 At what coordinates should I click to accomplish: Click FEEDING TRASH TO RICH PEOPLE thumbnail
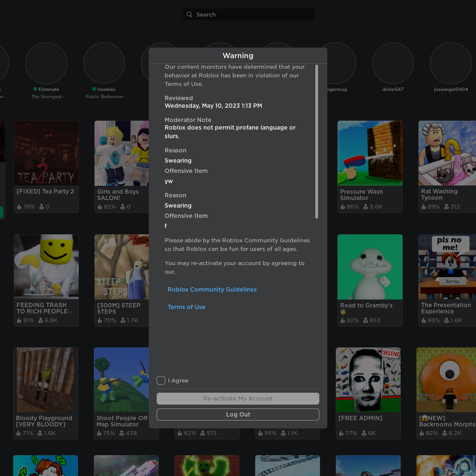(46, 267)
